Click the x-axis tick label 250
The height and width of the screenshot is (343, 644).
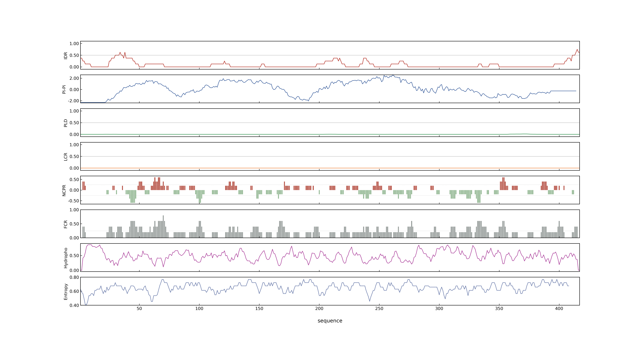tap(379, 309)
